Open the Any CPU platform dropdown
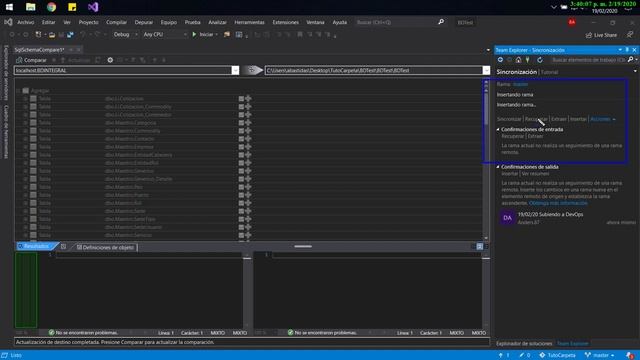The width and height of the screenshot is (640, 360). 164,35
